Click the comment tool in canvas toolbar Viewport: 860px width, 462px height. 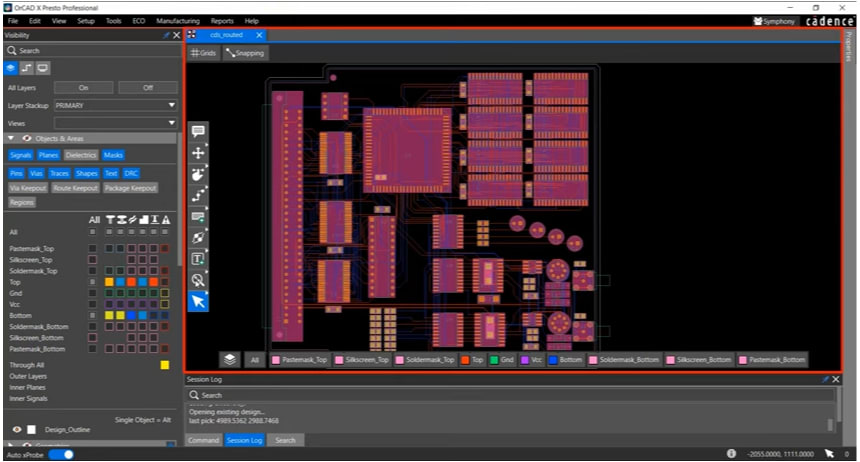point(198,131)
